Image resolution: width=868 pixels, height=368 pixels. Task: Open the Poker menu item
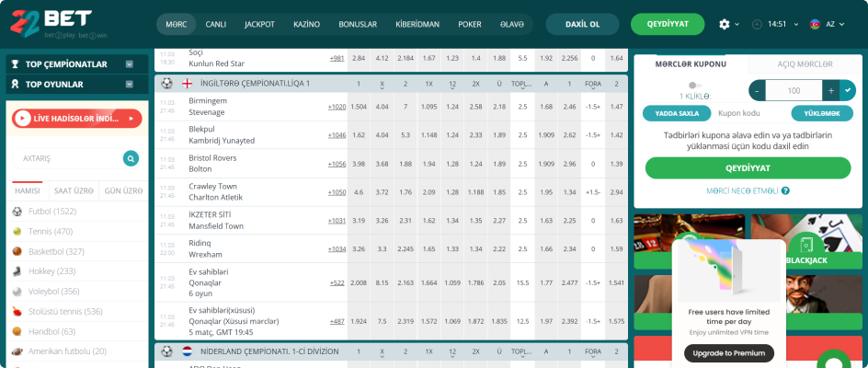pyautogui.click(x=470, y=25)
